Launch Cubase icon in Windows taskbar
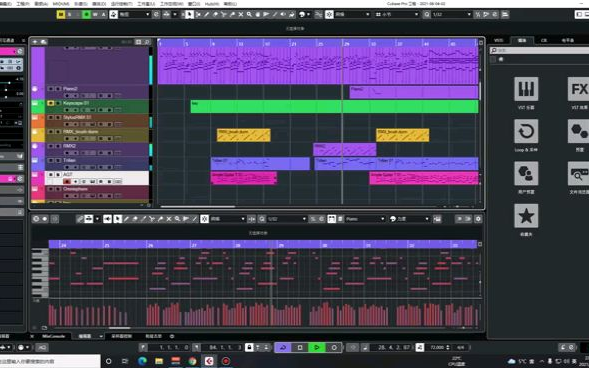589x368 pixels. point(209,361)
